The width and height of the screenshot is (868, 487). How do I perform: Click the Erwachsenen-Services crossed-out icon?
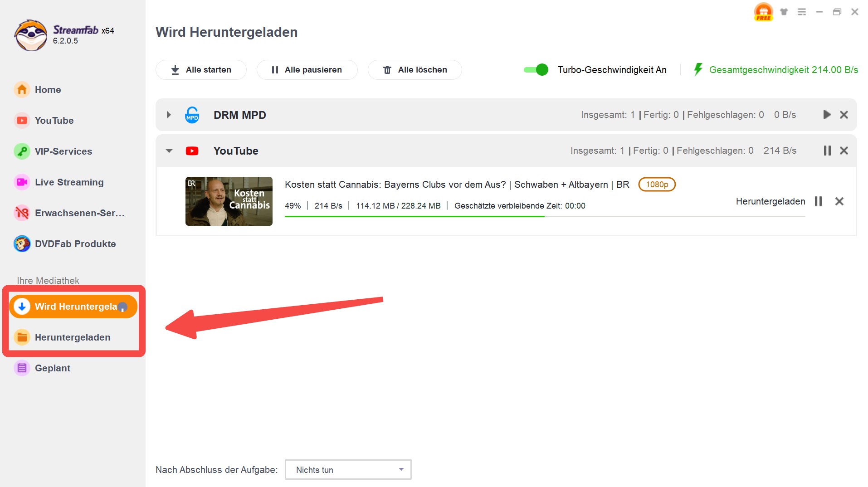point(22,213)
